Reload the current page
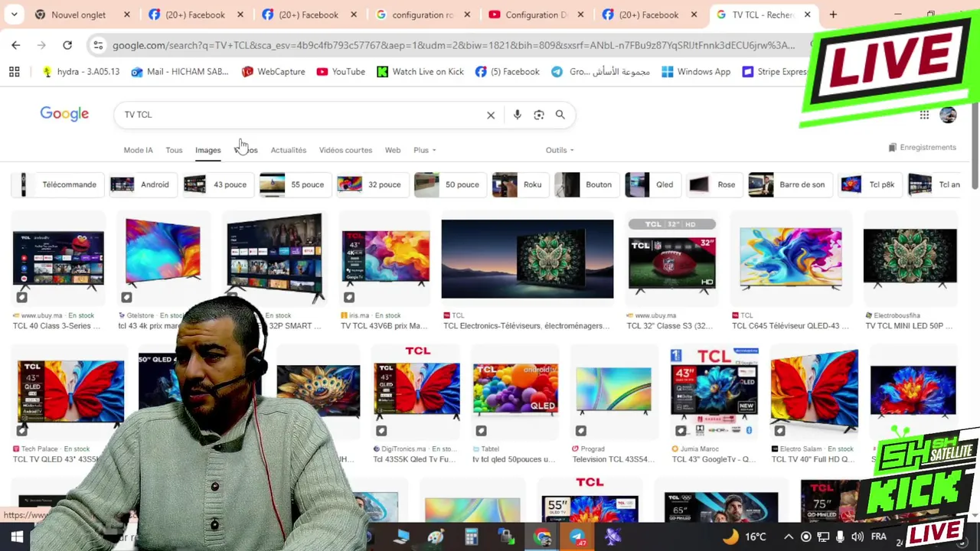Viewport: 980px width, 551px height. (x=67, y=45)
